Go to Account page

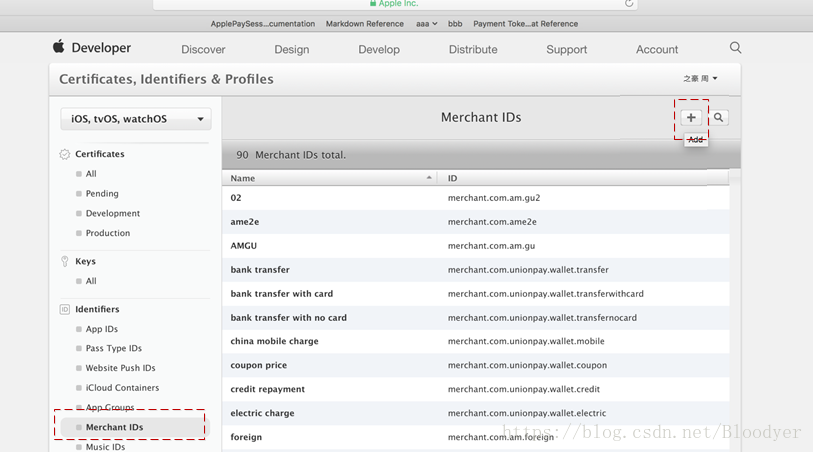(x=657, y=49)
